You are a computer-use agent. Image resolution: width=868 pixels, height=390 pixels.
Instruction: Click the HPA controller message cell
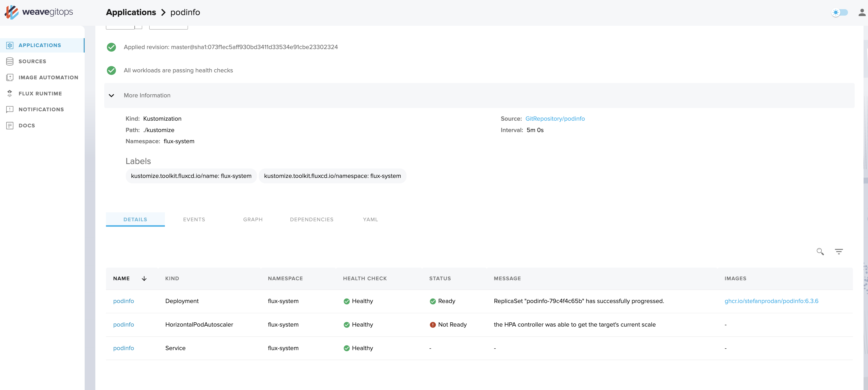(x=575, y=325)
